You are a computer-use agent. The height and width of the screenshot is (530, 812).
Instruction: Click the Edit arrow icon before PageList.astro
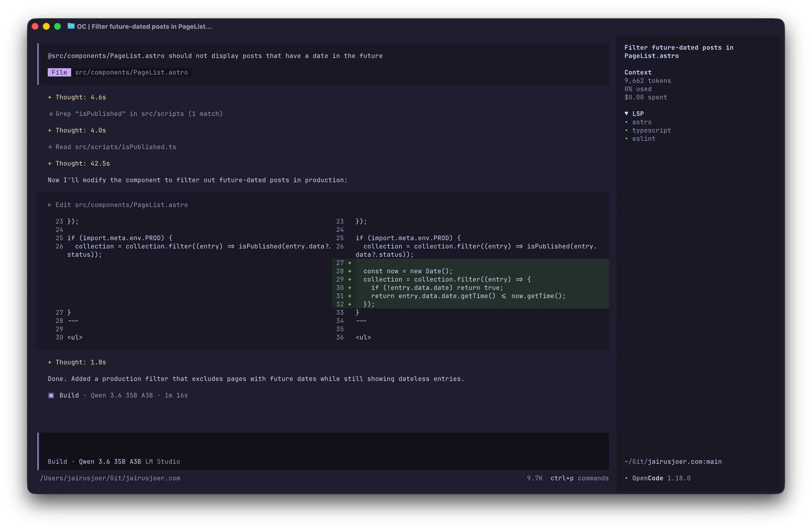[50, 205]
